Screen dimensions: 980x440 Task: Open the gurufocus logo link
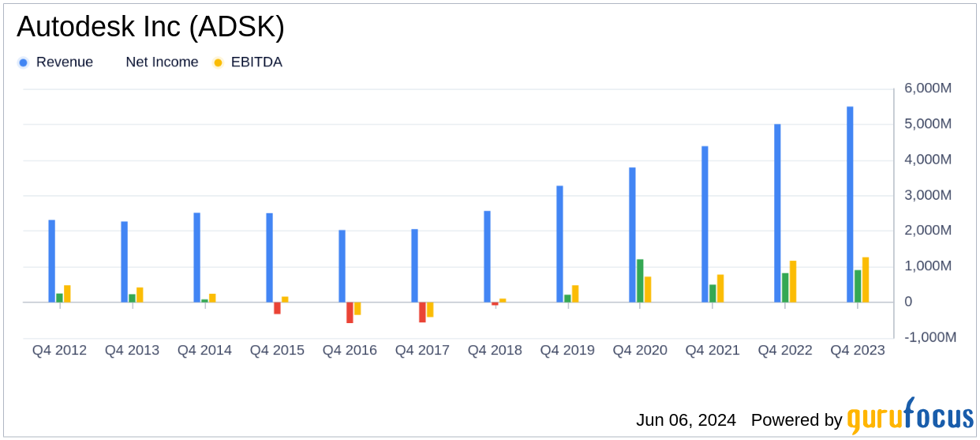click(911, 416)
